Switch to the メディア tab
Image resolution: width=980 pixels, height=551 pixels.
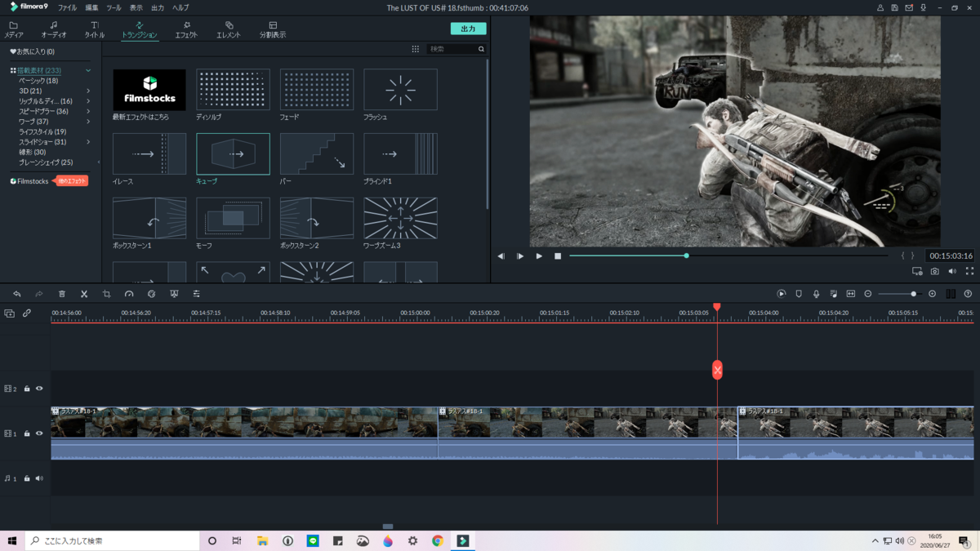tap(14, 30)
